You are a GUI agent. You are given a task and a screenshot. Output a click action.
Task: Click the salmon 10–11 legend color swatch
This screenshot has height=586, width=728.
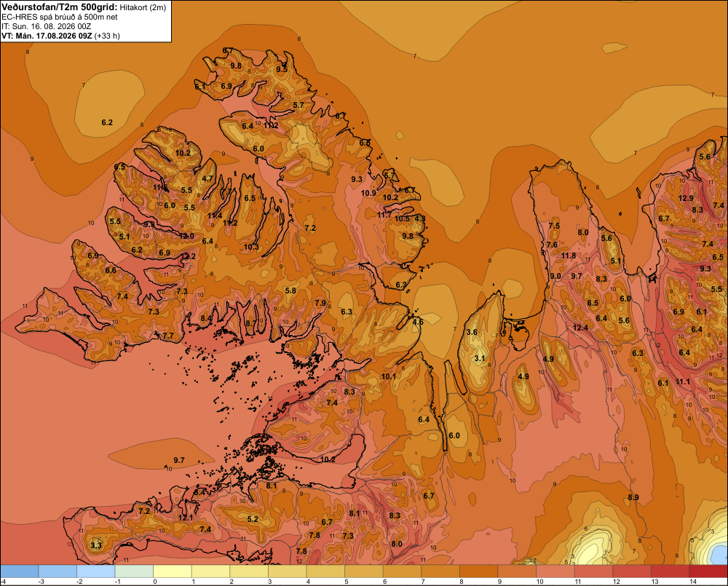(555, 571)
